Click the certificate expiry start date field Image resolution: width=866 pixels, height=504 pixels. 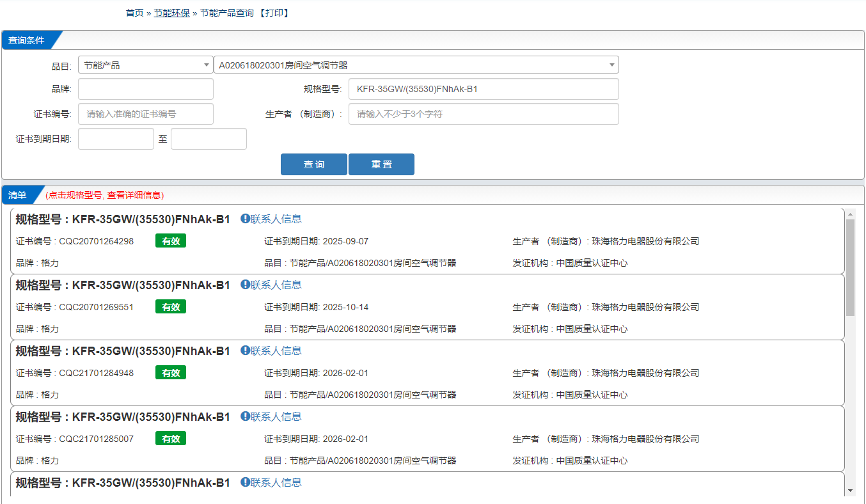click(116, 139)
